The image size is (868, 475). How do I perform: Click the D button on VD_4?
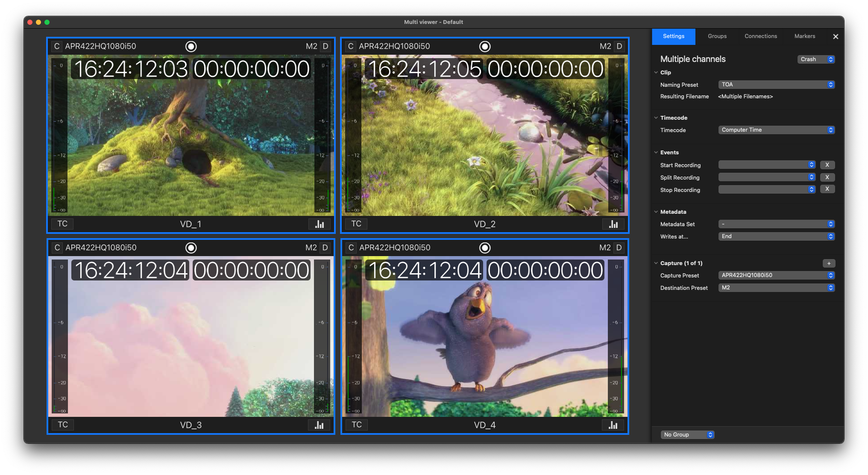pyautogui.click(x=619, y=248)
